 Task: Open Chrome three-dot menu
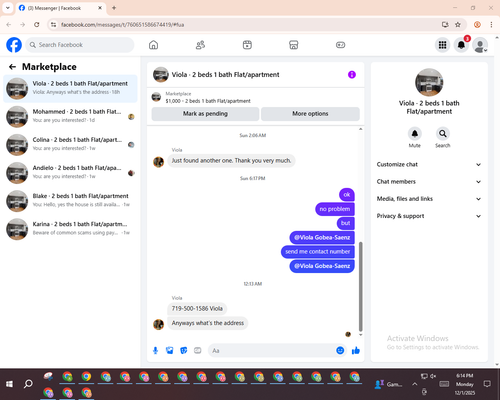click(491, 25)
